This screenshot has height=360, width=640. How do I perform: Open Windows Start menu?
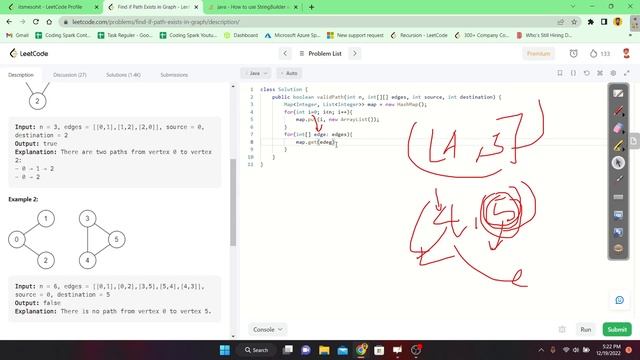tap(224, 350)
